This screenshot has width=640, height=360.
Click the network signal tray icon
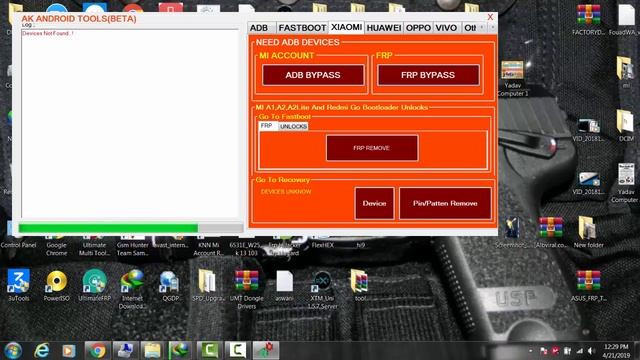pos(580,351)
